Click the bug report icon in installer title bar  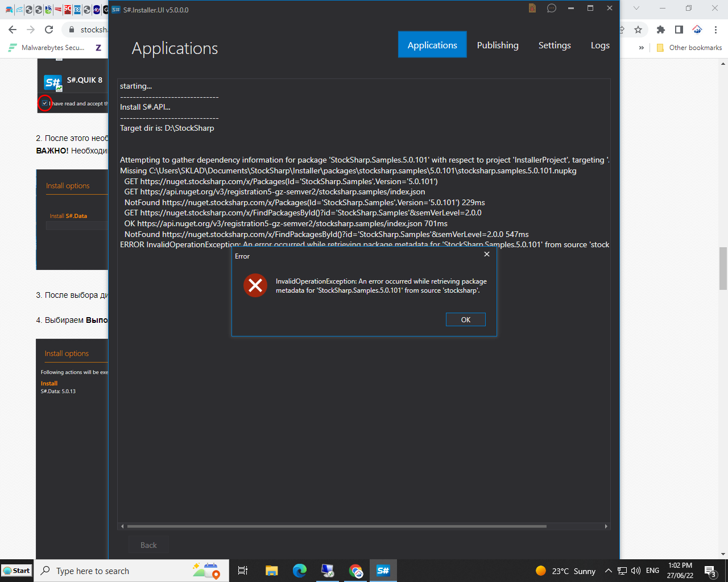tap(532, 8)
